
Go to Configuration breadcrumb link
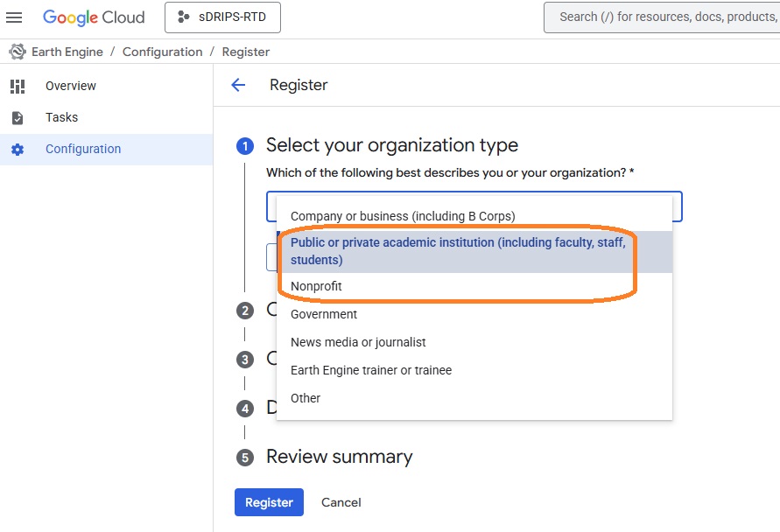162,52
